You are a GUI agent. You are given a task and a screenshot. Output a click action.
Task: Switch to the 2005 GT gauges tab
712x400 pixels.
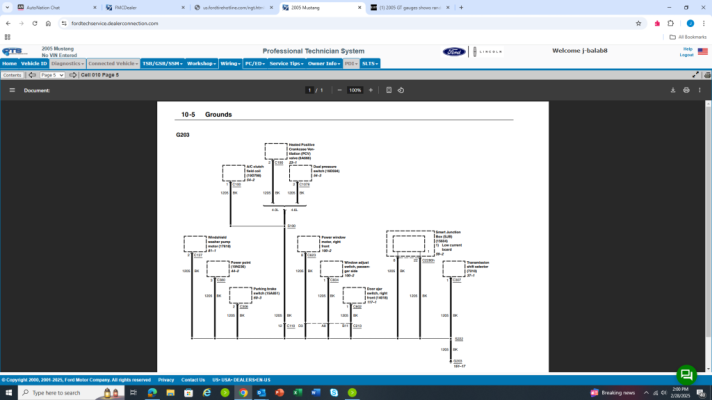click(x=410, y=7)
